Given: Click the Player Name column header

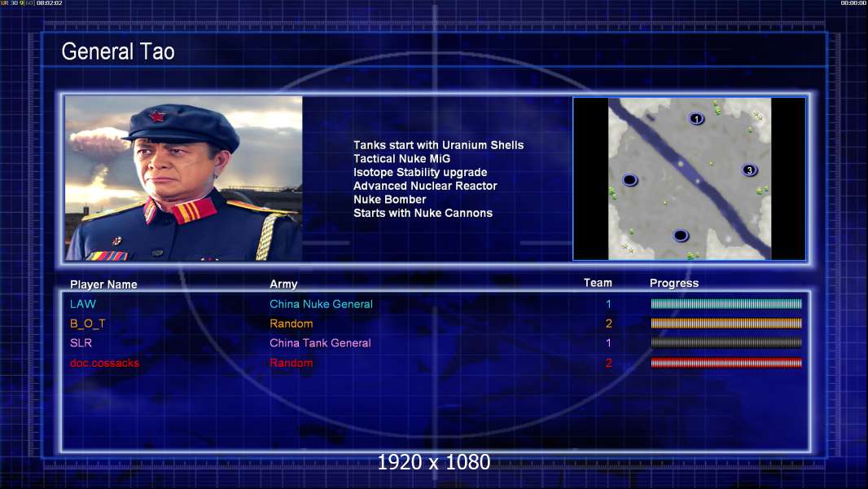Looking at the screenshot, I should [x=103, y=284].
